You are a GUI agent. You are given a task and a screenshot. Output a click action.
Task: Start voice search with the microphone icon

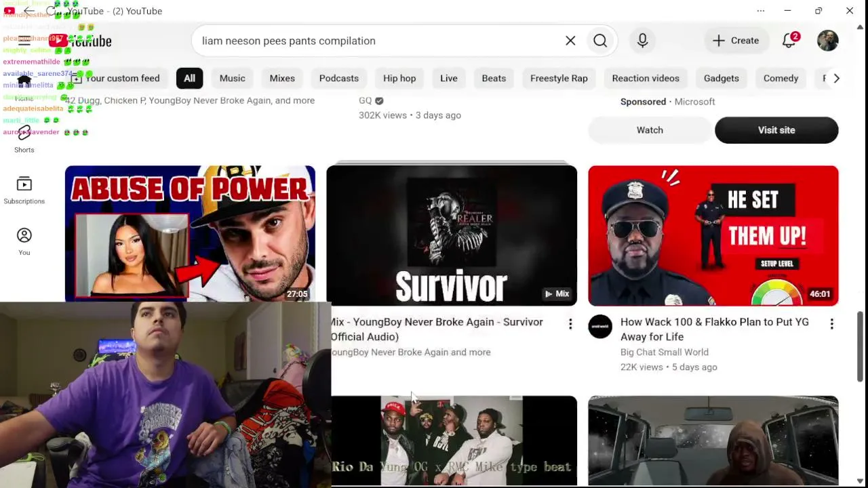[x=642, y=41]
